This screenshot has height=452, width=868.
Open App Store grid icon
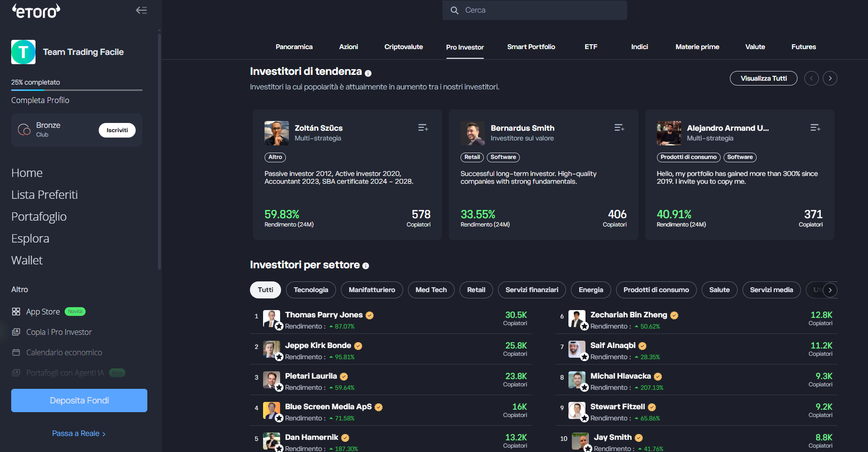pyautogui.click(x=16, y=312)
